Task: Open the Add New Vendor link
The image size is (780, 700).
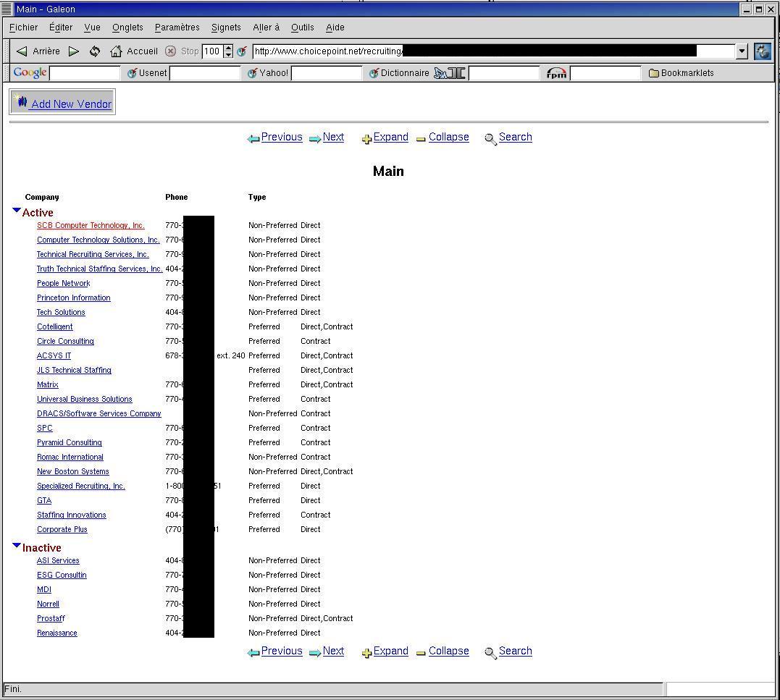Action: tap(71, 104)
